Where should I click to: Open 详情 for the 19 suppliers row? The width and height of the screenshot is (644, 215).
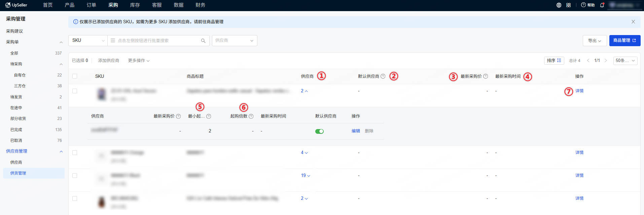(x=579, y=176)
